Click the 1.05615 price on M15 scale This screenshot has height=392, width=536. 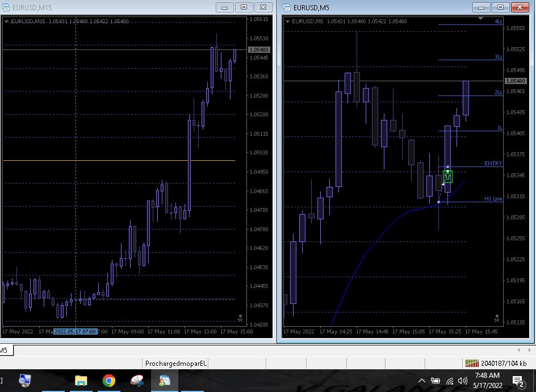point(259,19)
